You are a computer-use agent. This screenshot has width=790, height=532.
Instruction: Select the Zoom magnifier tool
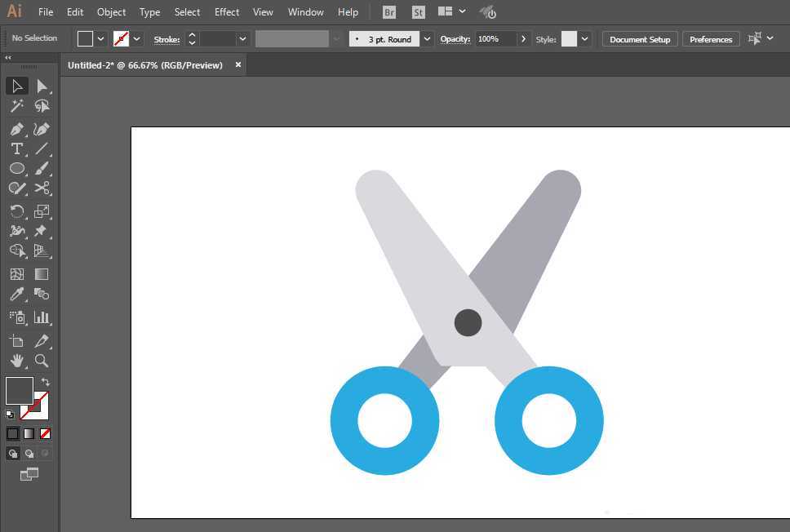point(42,361)
